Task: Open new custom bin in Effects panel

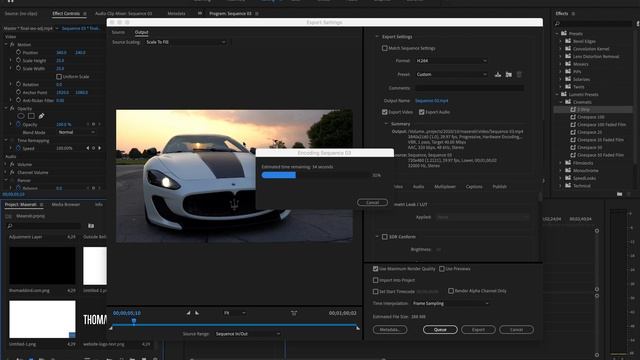Action: pyautogui.click(x=620, y=194)
